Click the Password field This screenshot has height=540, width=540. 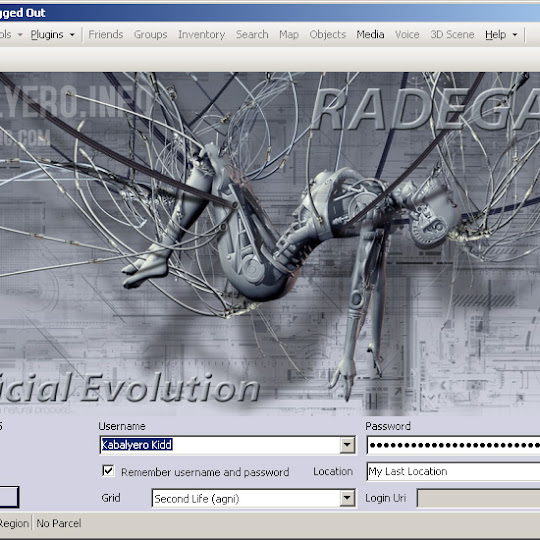(x=453, y=445)
